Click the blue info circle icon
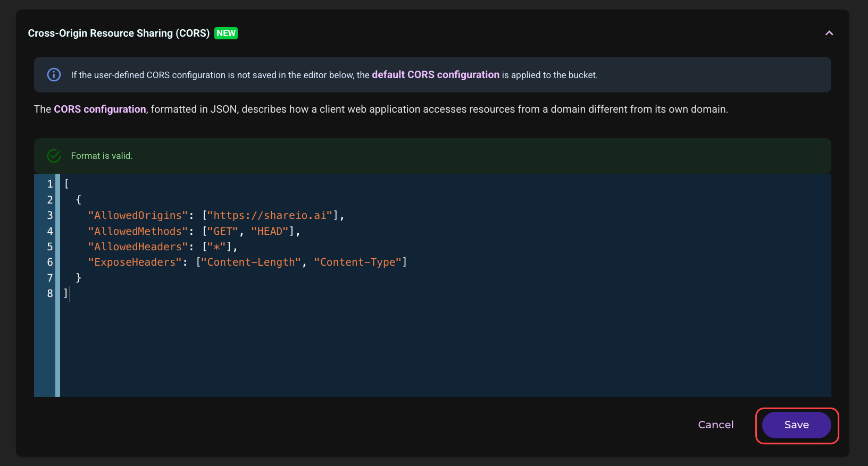The height and width of the screenshot is (466, 868). pyautogui.click(x=54, y=75)
